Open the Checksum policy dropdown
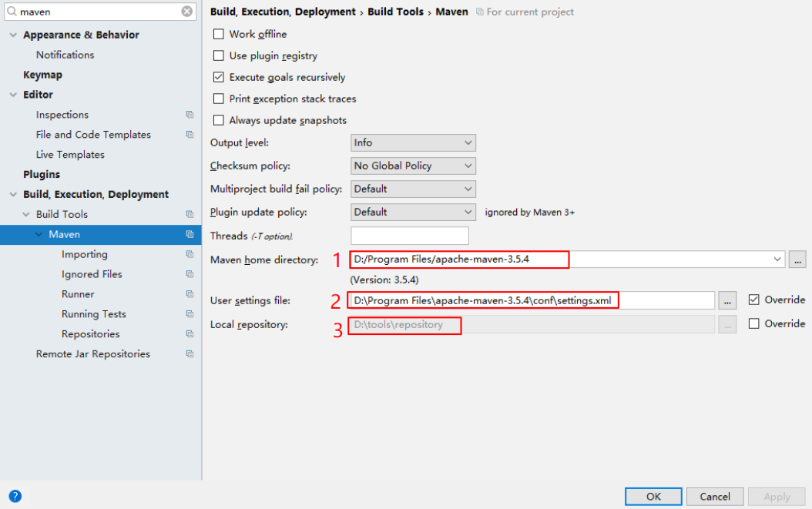 pos(413,166)
